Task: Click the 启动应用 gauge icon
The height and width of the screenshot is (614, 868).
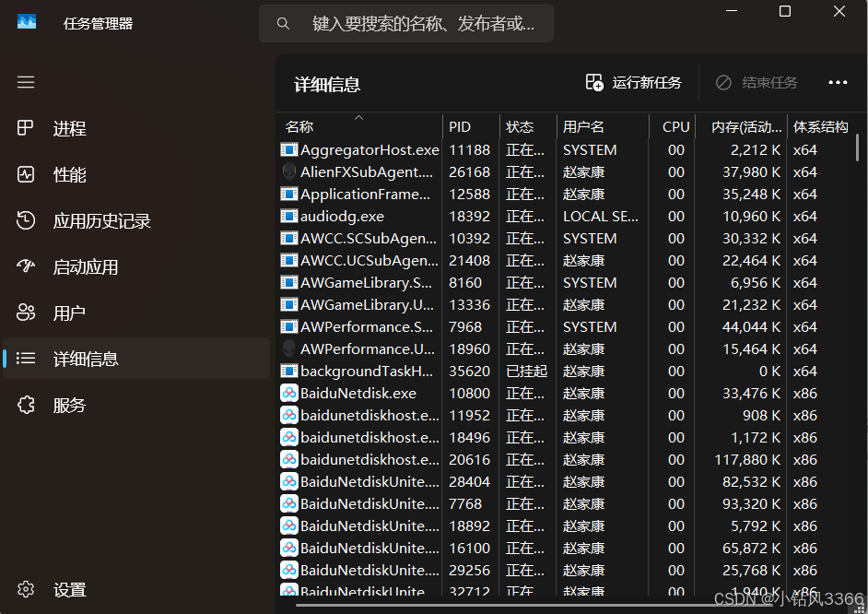Action: tap(26, 266)
